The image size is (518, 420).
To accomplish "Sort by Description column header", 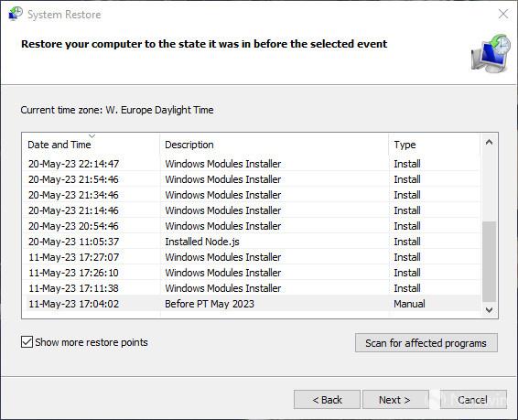I will coord(275,145).
